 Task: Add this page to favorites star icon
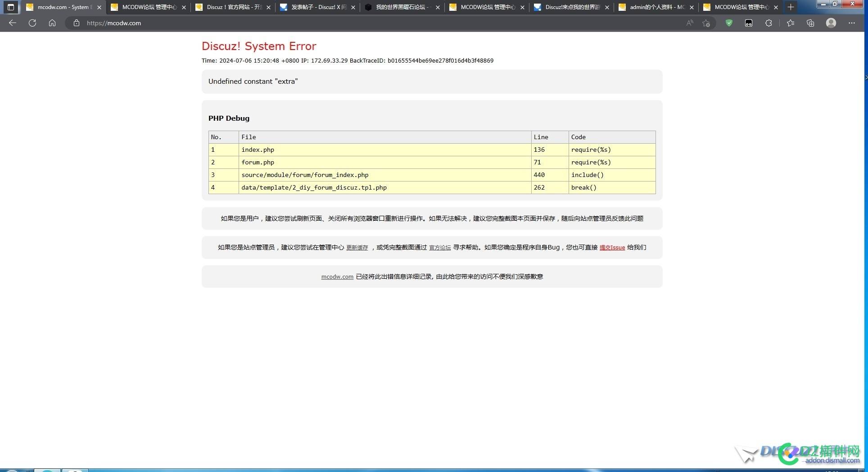[706, 23]
